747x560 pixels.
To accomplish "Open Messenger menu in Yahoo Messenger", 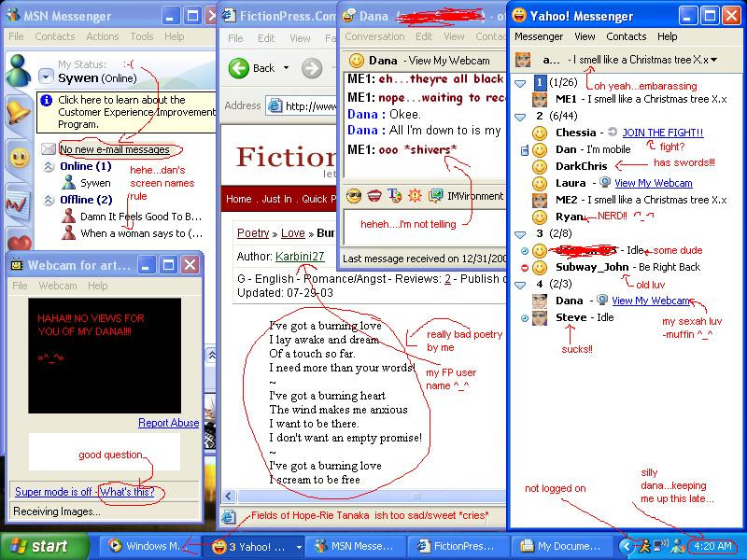I will [x=539, y=36].
